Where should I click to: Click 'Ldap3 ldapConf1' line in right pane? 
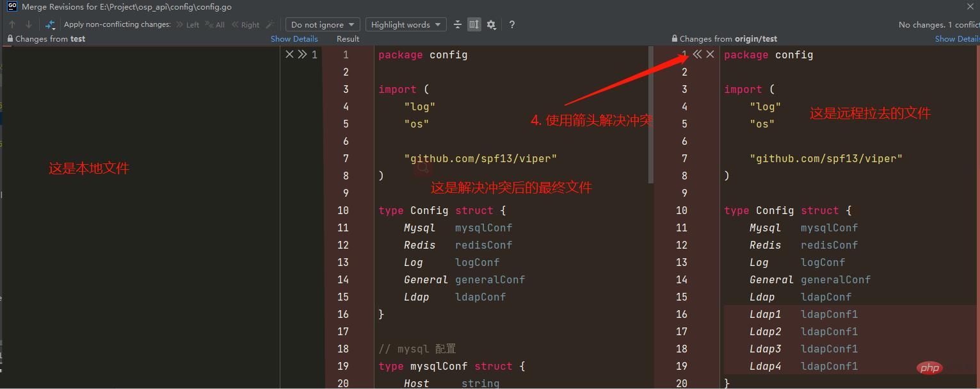coord(803,349)
